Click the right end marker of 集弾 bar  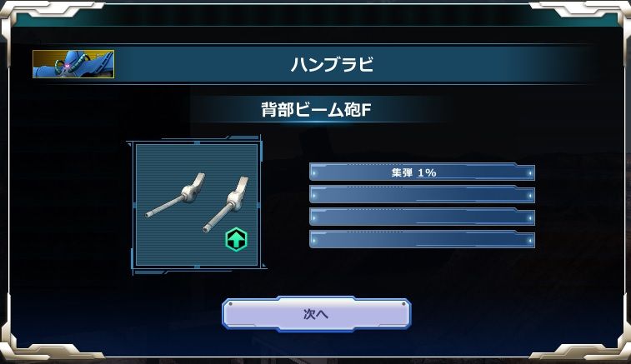tap(530, 173)
